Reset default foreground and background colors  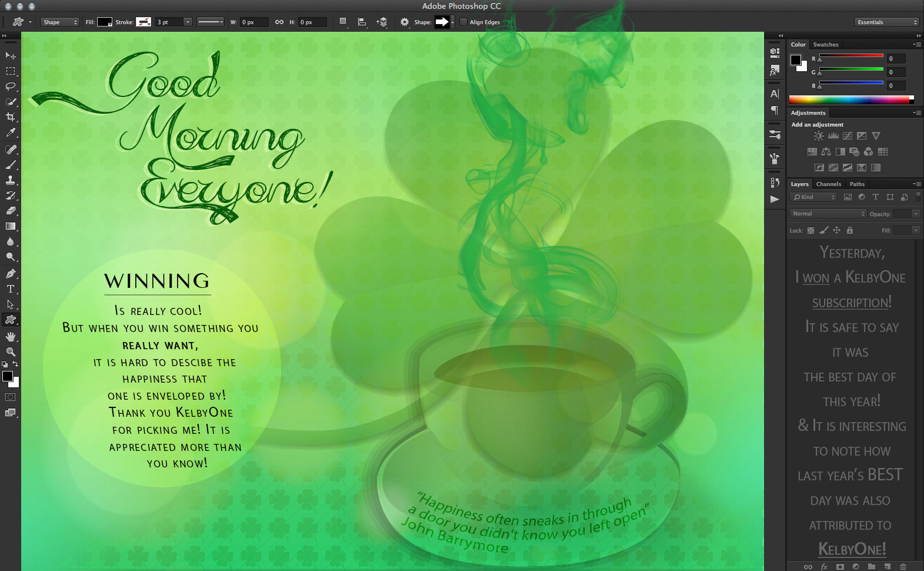click(5, 365)
